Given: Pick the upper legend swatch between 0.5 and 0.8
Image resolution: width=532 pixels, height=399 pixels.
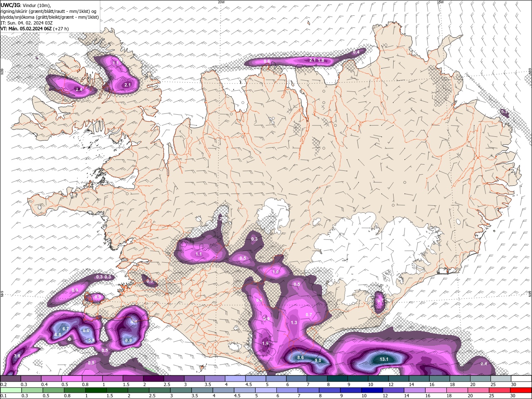Looking at the screenshot, I should pyautogui.click(x=71, y=379).
